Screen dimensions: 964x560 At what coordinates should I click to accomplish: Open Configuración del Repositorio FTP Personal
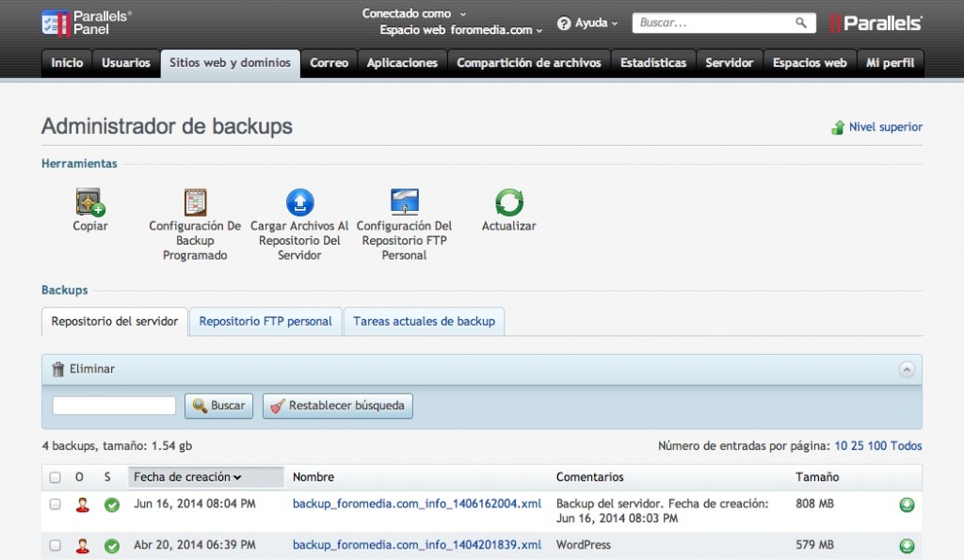tap(404, 202)
